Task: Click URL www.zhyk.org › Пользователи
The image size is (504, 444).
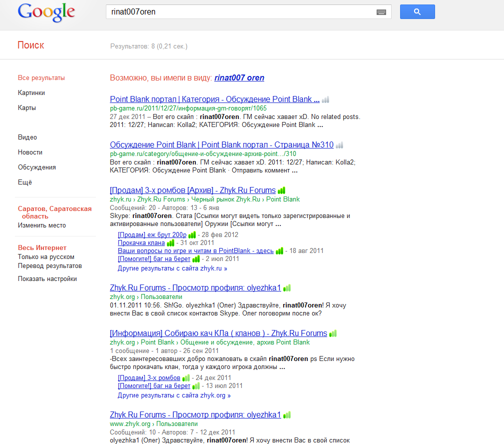Action: click(154, 424)
